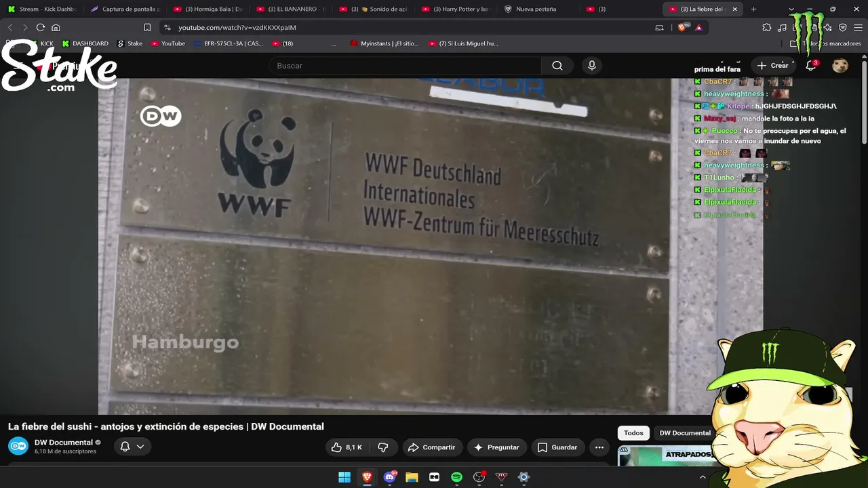Click the DW logo watermark in video
This screenshot has width=868, height=488.
point(161,116)
